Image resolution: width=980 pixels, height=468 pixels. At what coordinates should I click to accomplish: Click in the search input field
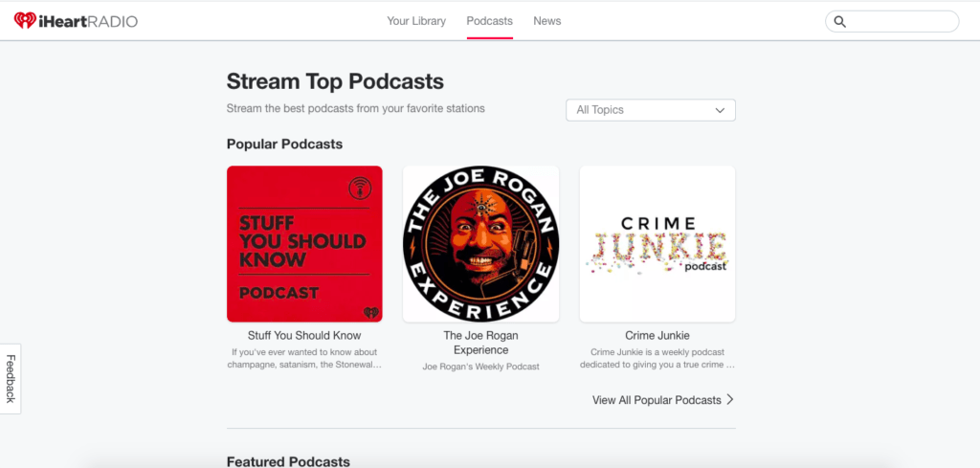pos(892,21)
